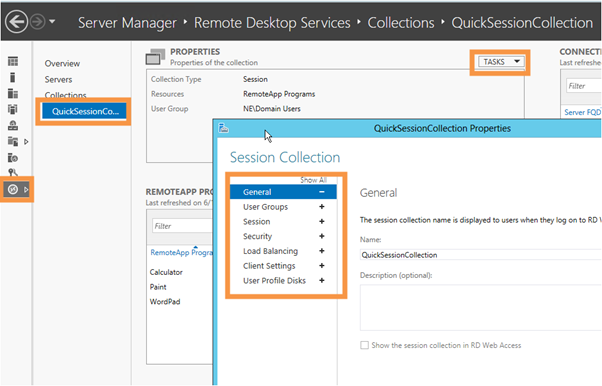Select the User Profile Disks section
Viewport: 602px width, 386px height.
(274, 281)
